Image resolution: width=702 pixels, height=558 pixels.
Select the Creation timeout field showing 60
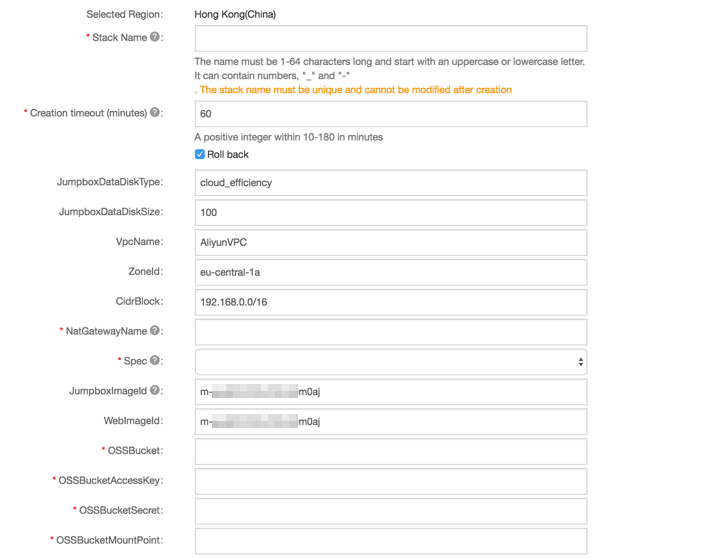[391, 114]
